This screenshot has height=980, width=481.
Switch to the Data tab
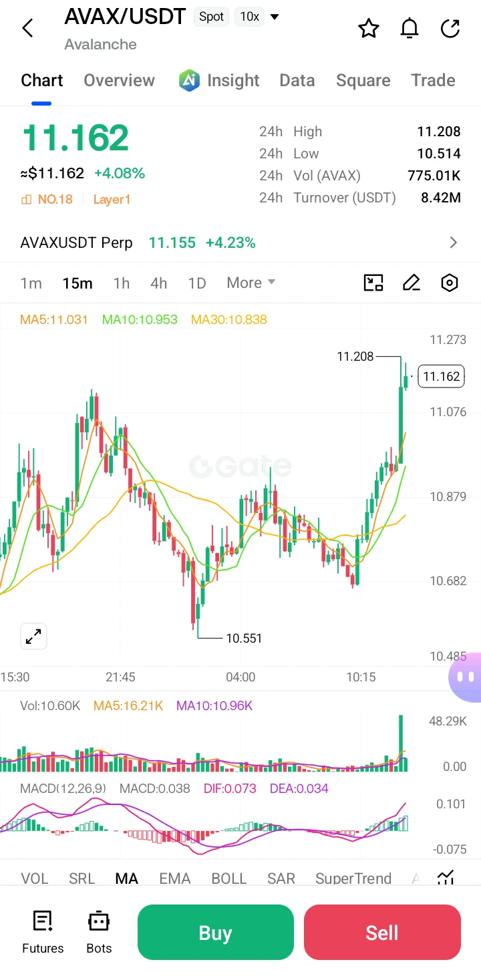[x=297, y=81]
